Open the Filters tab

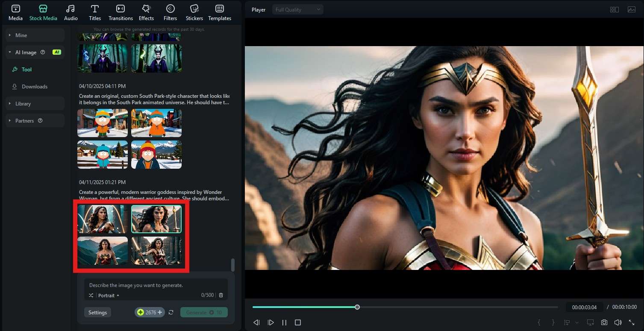click(x=170, y=13)
